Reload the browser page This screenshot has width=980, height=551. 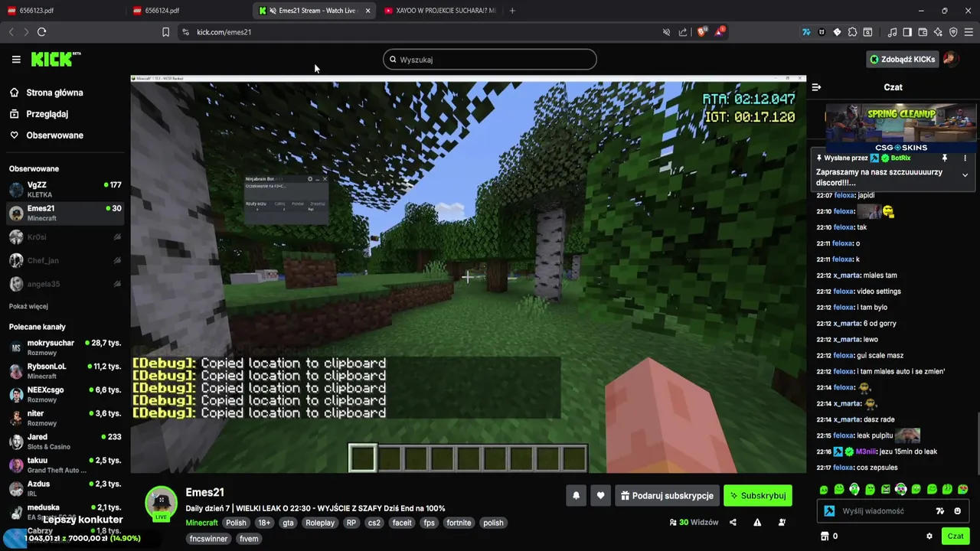(x=41, y=32)
